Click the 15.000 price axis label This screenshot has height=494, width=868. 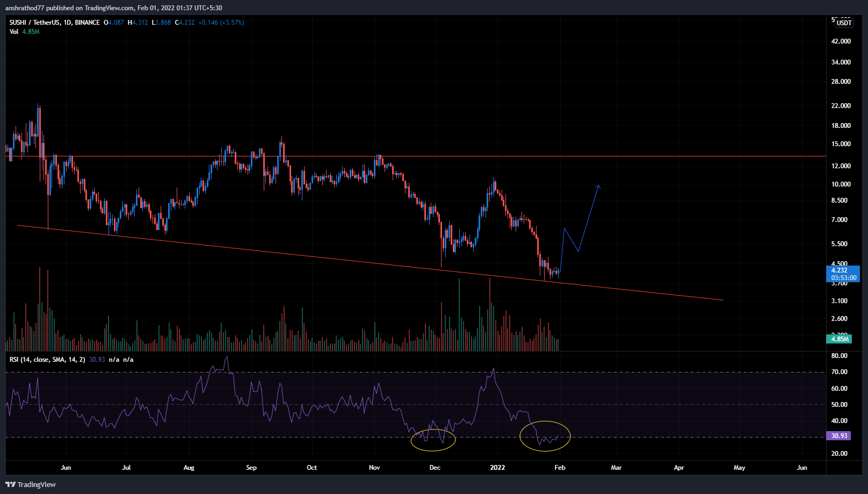click(x=841, y=144)
